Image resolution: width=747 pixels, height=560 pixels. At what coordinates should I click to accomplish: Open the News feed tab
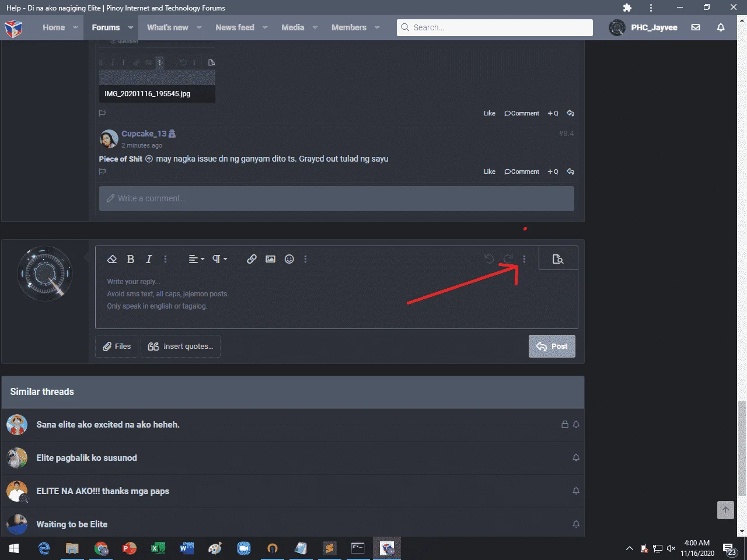[235, 27]
